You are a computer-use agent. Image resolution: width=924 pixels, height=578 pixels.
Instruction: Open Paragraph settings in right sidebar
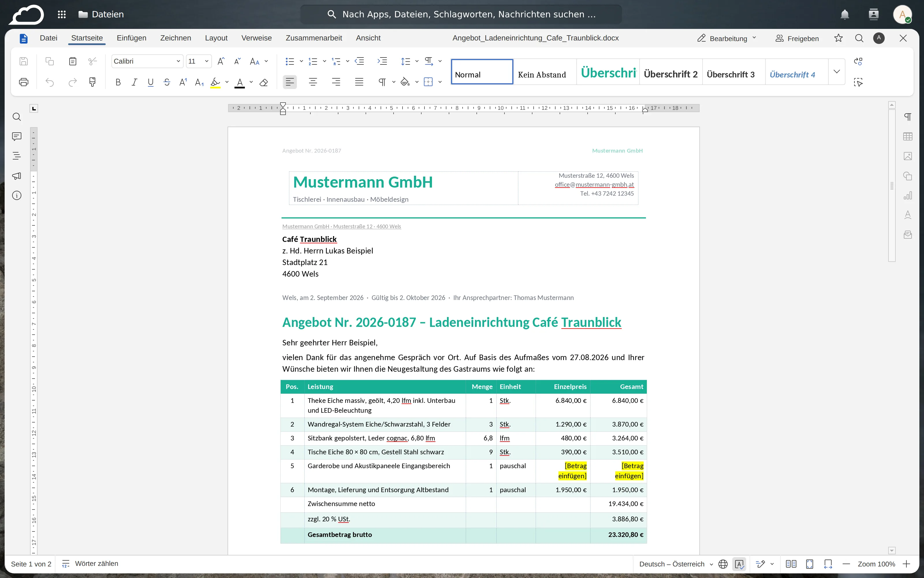[x=908, y=117]
